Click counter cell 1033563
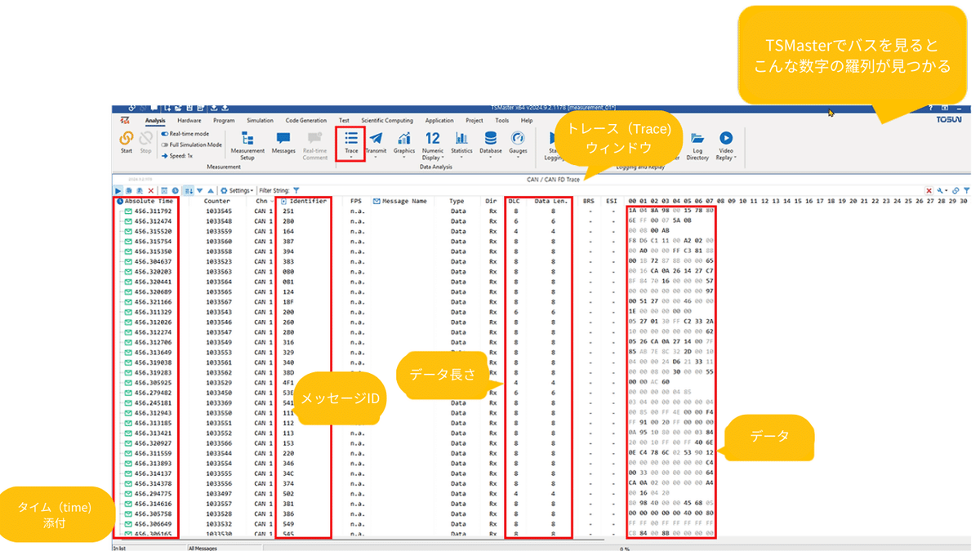The height and width of the screenshot is (551, 980). (x=219, y=272)
